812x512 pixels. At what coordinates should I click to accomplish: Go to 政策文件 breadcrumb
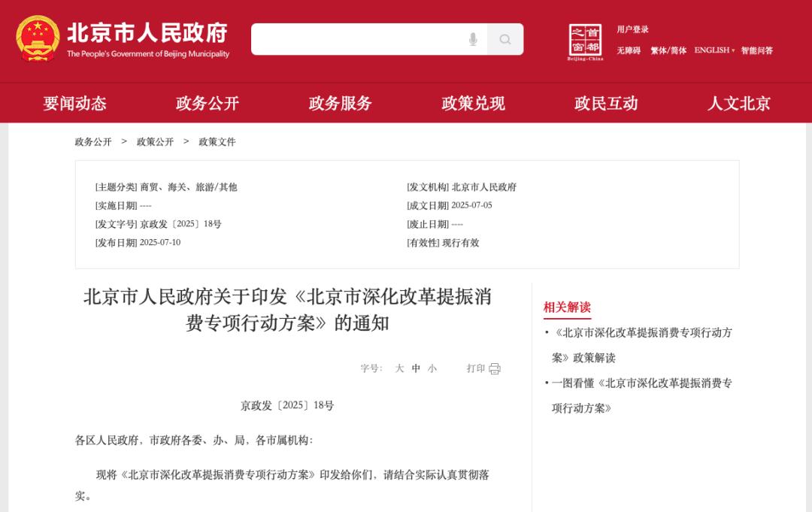[x=217, y=142]
